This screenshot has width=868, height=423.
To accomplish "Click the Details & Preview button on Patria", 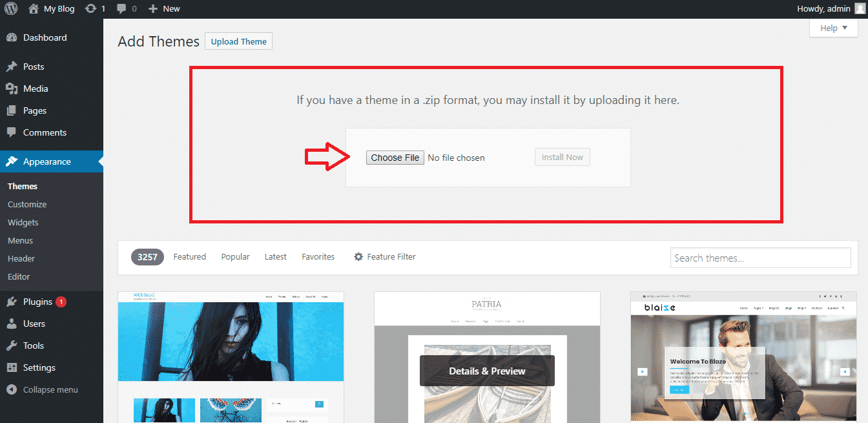I will pyautogui.click(x=487, y=371).
